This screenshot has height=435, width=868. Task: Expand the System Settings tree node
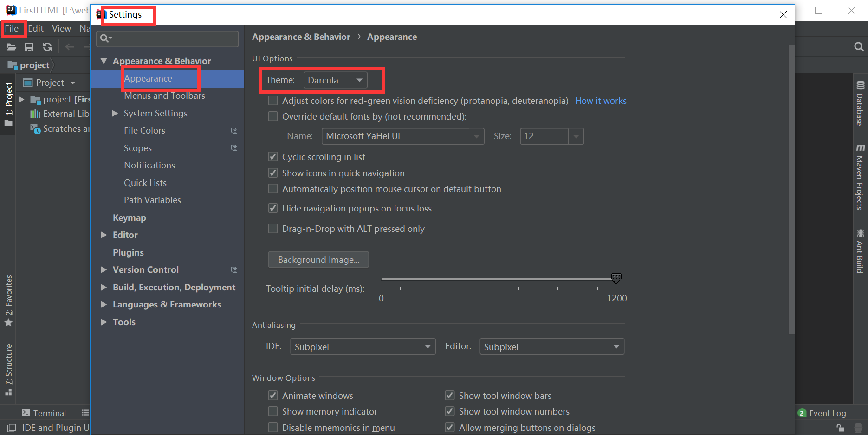click(115, 113)
